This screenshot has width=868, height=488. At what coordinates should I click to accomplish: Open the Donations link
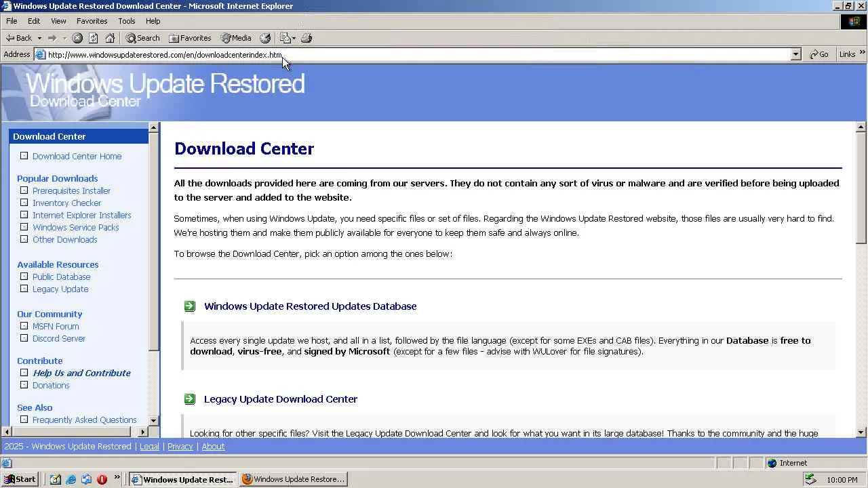pyautogui.click(x=51, y=386)
